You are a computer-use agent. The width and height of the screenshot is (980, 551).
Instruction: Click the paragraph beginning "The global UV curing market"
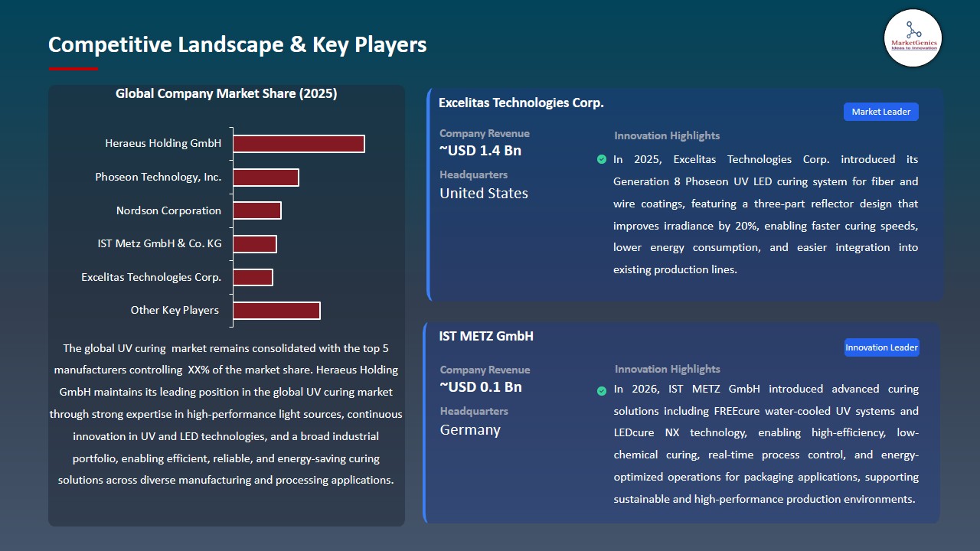pyautogui.click(x=226, y=414)
